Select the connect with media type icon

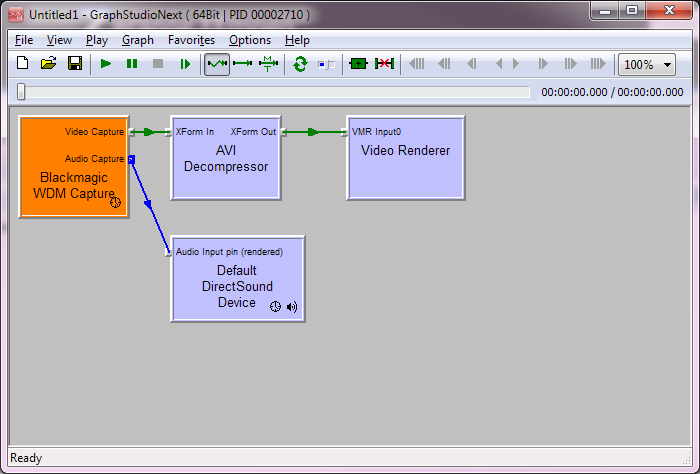pyautogui.click(x=268, y=64)
